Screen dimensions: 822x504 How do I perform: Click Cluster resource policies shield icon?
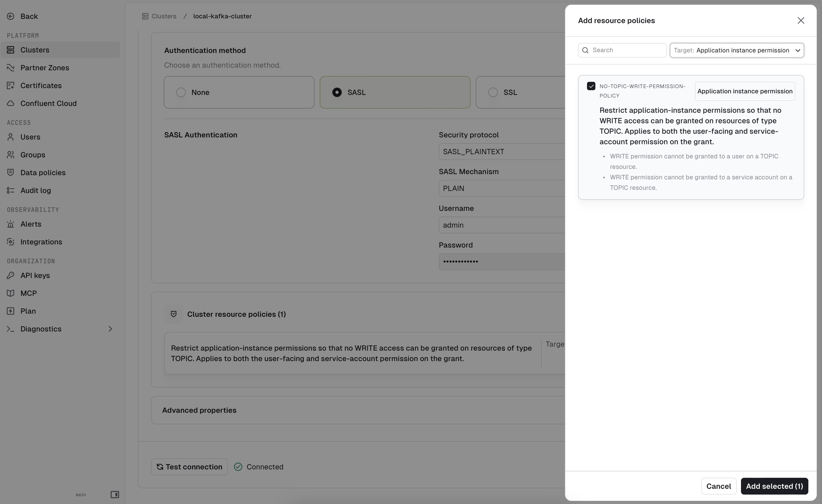173,314
